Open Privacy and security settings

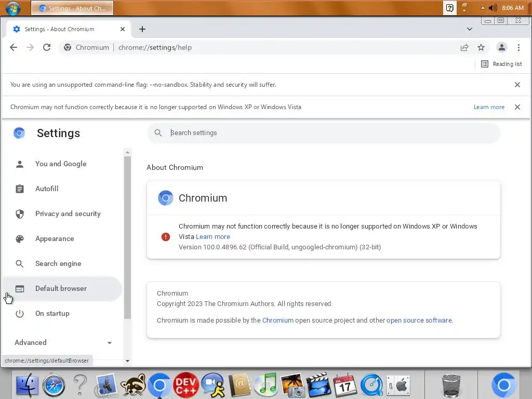pyautogui.click(x=62, y=214)
